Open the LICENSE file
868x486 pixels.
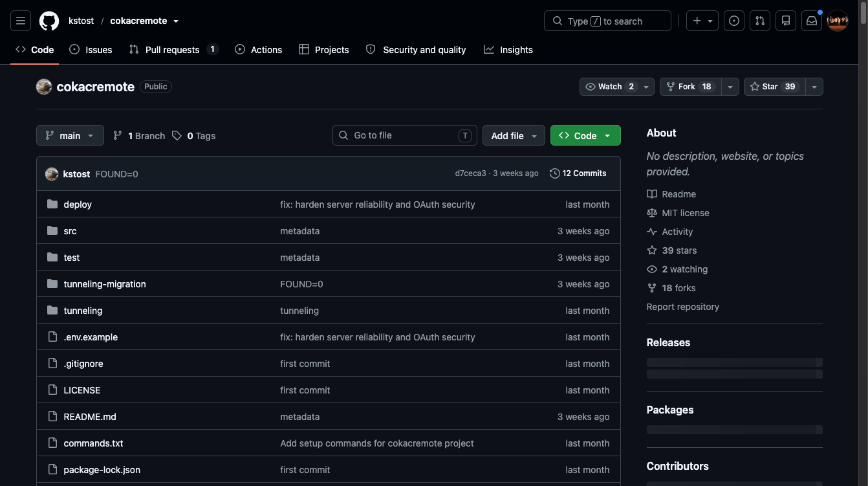[82, 390]
